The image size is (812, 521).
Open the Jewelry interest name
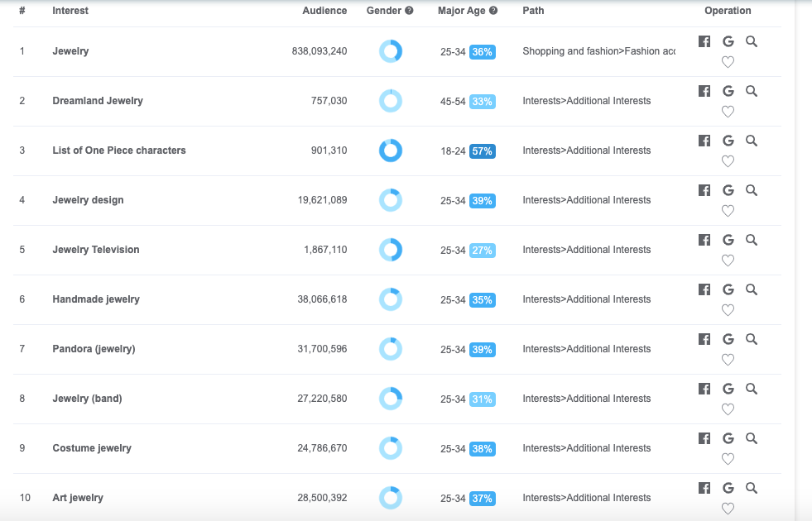70,51
